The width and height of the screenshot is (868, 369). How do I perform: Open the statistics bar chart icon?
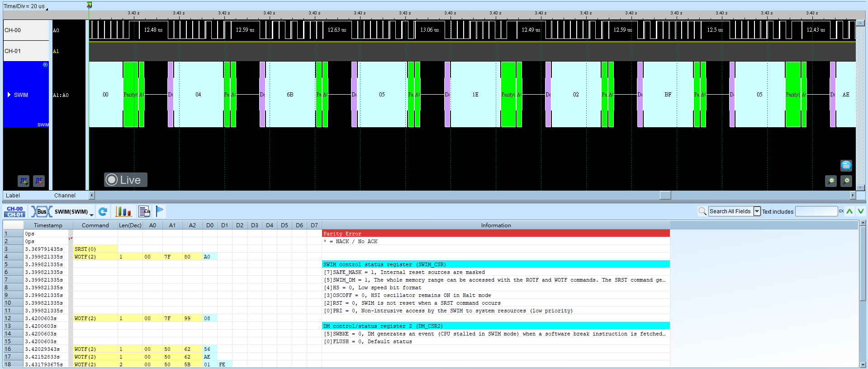[123, 211]
